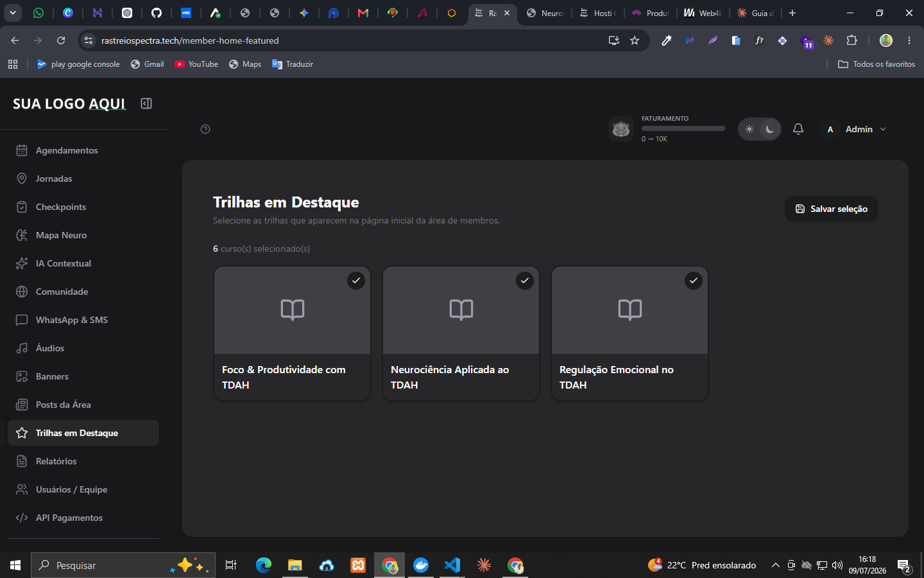The height and width of the screenshot is (578, 924).
Task: Open the browser tab search dropdown
Action: [12, 13]
